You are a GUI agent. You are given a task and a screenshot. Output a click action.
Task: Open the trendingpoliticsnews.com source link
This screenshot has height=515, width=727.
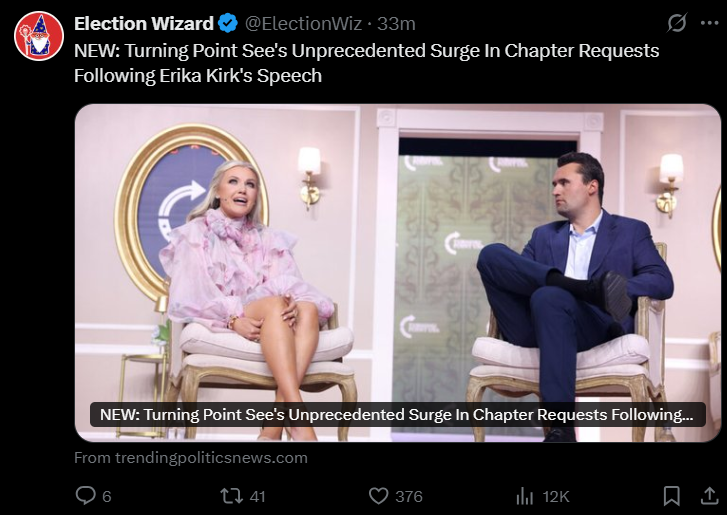(191, 458)
